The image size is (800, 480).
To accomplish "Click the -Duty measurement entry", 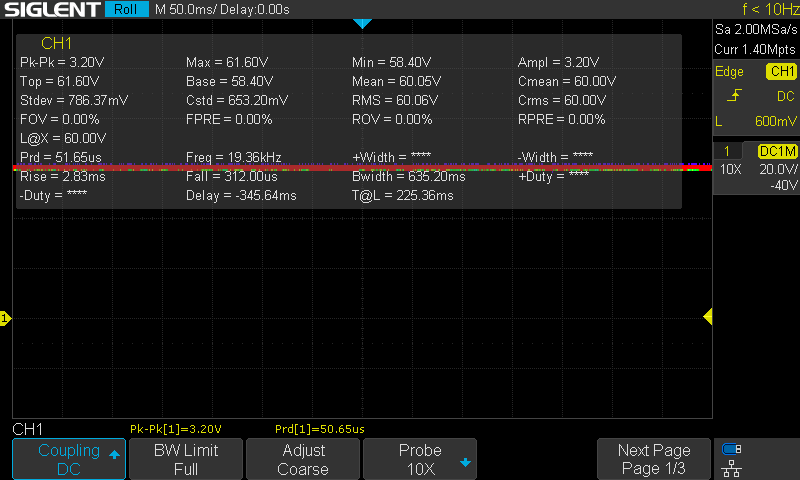I will [53, 195].
